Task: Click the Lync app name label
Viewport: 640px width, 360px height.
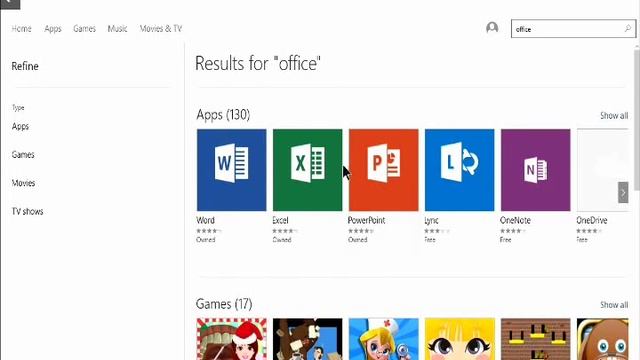Action: point(431,221)
